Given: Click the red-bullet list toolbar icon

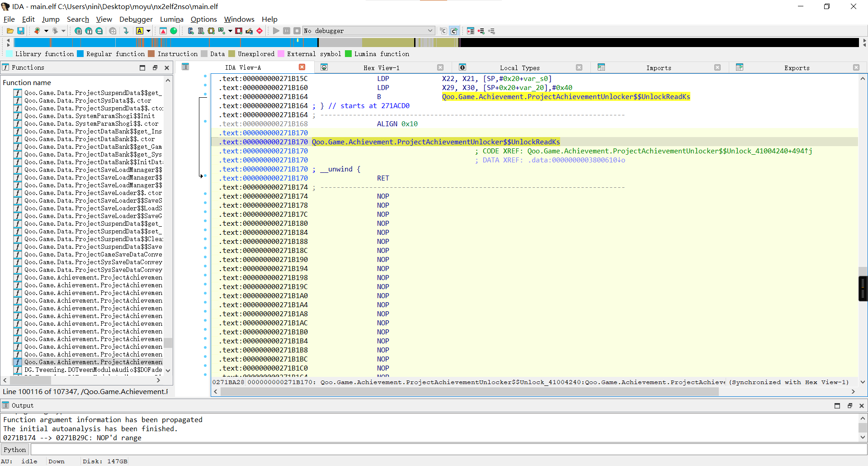Looking at the screenshot, I should pyautogui.click(x=481, y=31).
